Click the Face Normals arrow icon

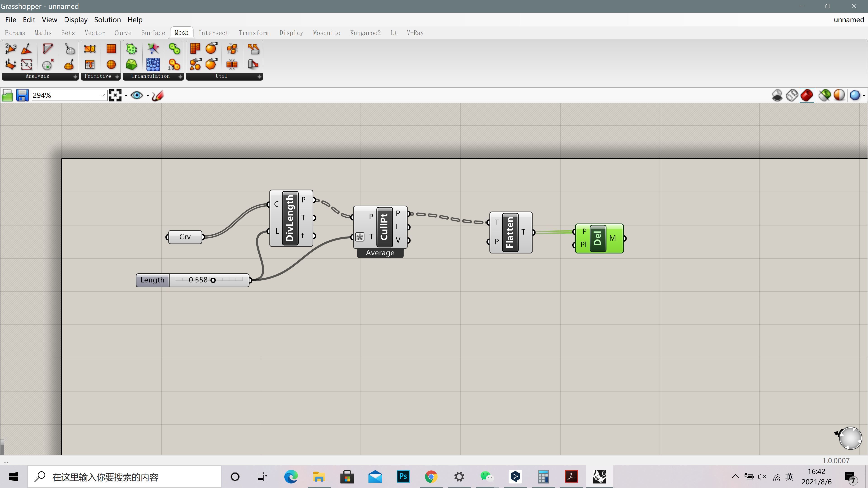[x=26, y=49]
